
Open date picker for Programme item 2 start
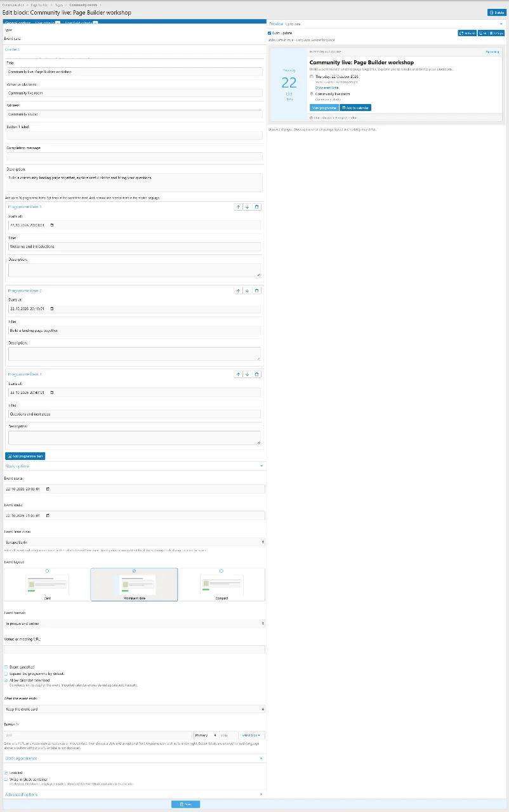pos(52,308)
